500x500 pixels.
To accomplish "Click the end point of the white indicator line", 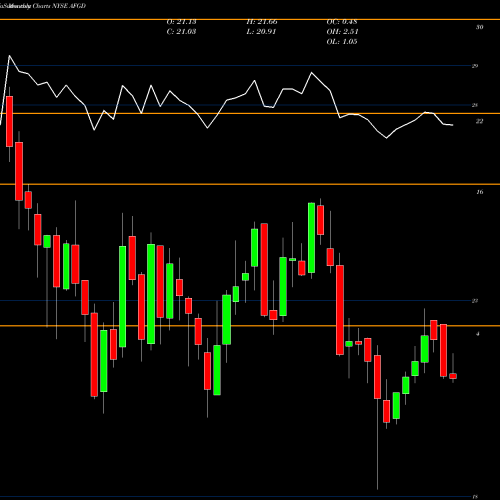I will [453, 125].
